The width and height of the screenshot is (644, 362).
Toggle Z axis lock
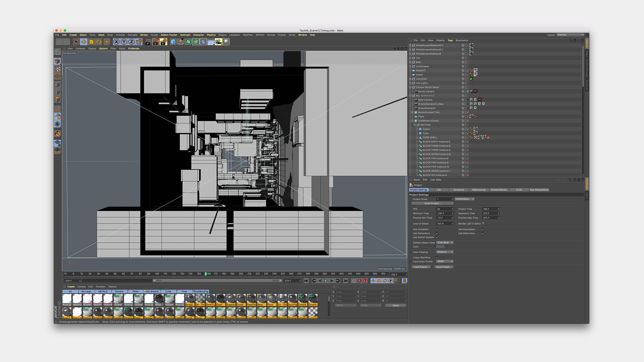pyautogui.click(x=131, y=42)
